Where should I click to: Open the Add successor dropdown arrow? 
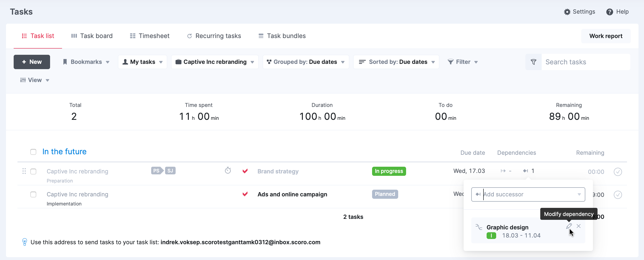click(x=579, y=194)
